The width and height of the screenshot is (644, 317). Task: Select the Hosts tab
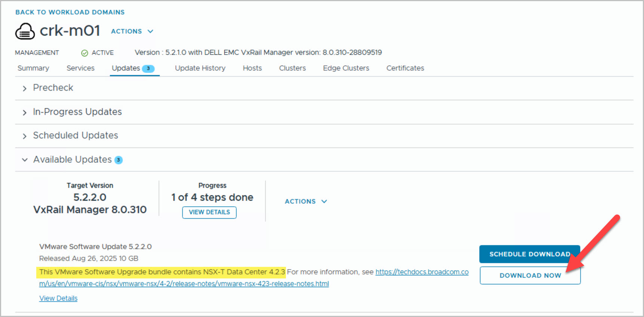[252, 68]
